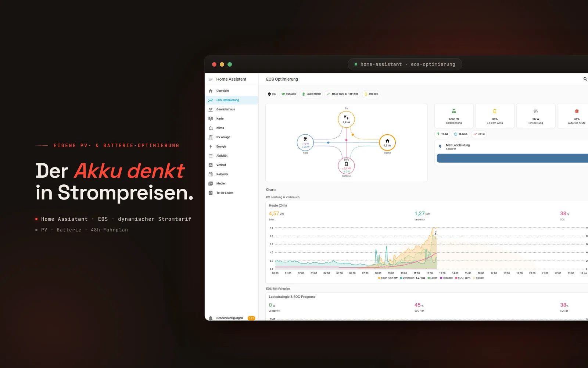Click the '4861 W' Solarleistung value
The width and height of the screenshot is (588, 368).
454,119
